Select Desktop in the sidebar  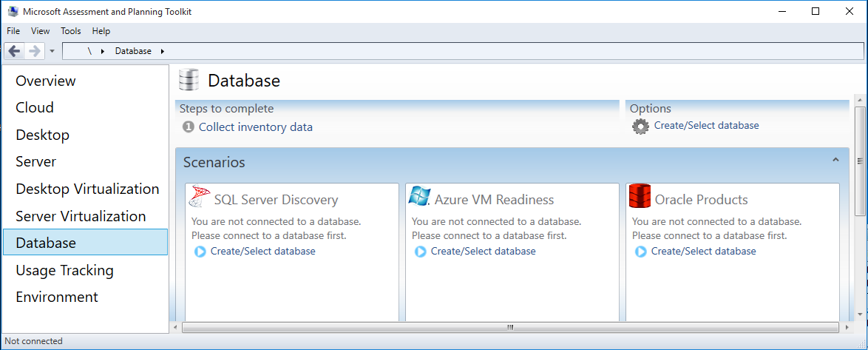pyautogui.click(x=85, y=135)
